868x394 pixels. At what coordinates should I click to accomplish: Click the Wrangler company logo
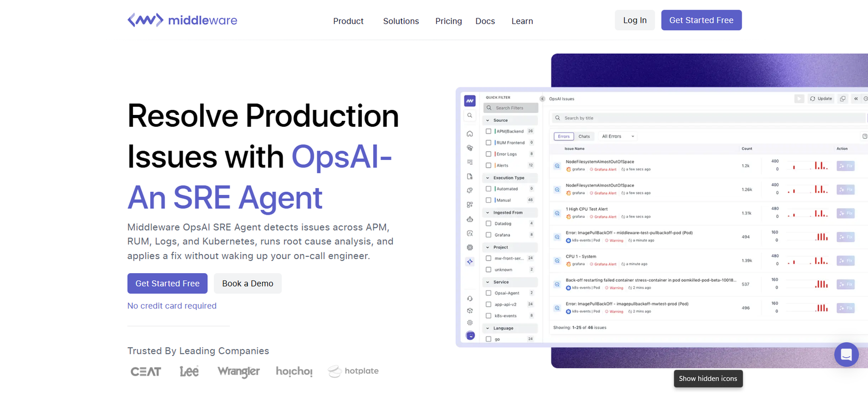239,371
